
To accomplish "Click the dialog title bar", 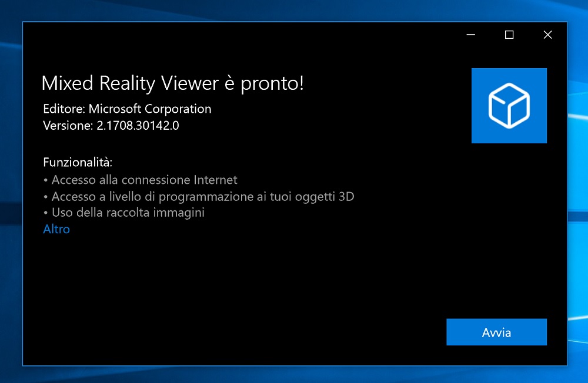I will [x=235, y=35].
